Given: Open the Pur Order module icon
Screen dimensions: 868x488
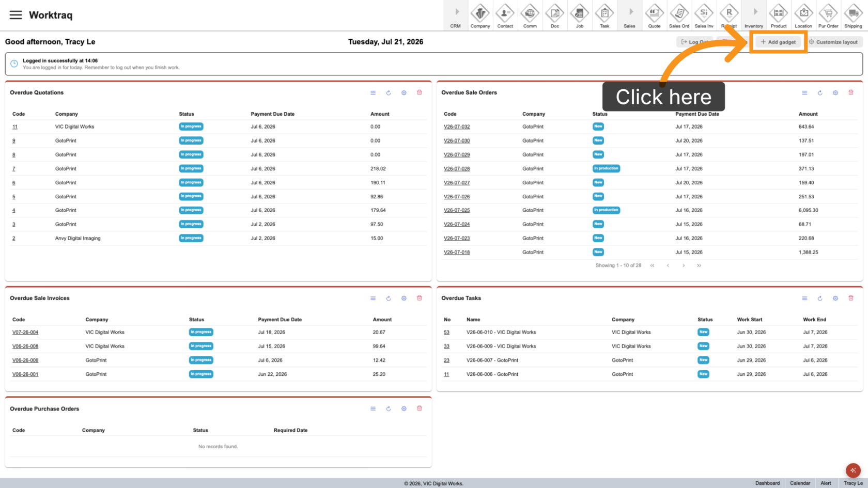Looking at the screenshot, I should [828, 15].
